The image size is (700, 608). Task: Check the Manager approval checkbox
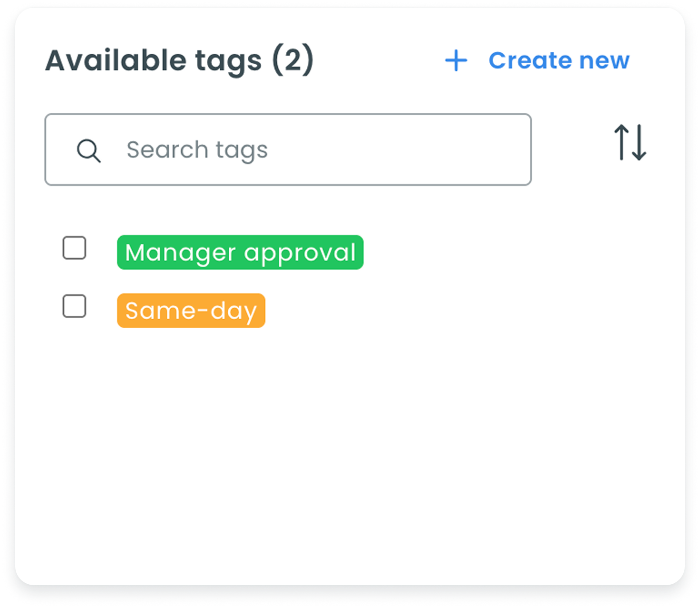[75, 248]
